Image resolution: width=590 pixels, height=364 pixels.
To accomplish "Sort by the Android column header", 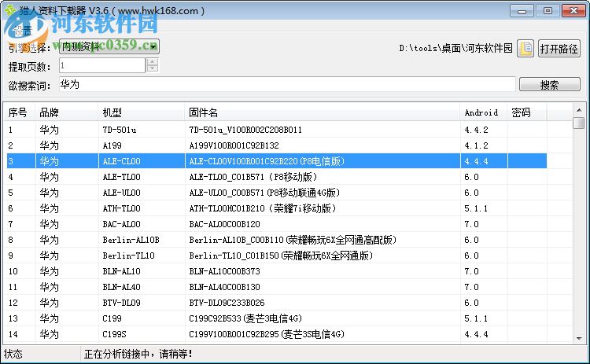I will 484,112.
